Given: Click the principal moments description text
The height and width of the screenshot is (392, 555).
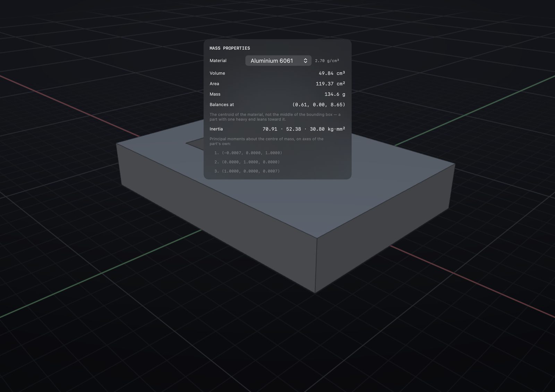Looking at the screenshot, I should click(x=266, y=141).
